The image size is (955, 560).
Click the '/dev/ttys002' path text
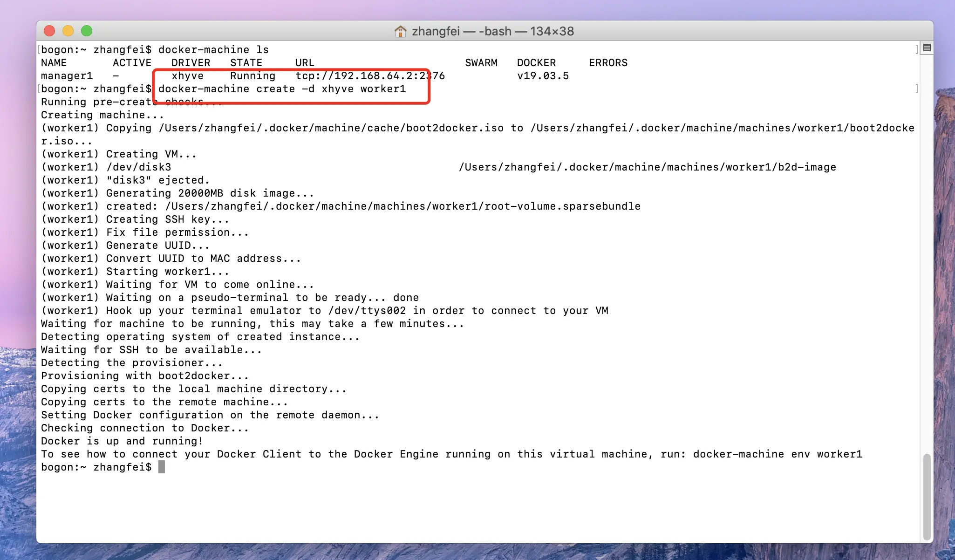click(367, 310)
